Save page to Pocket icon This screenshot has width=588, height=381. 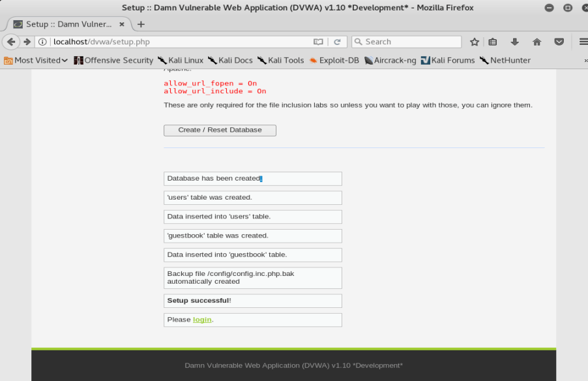pyautogui.click(x=559, y=42)
